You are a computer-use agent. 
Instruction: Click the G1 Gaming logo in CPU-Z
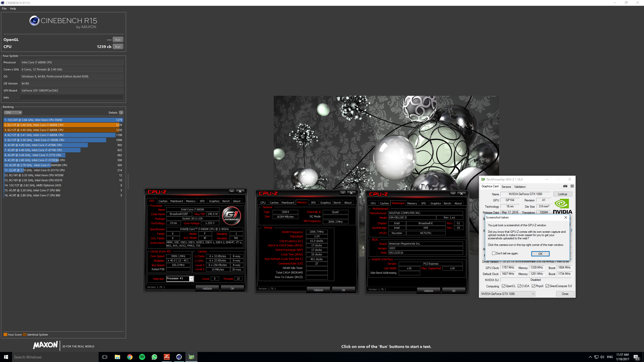(231, 216)
